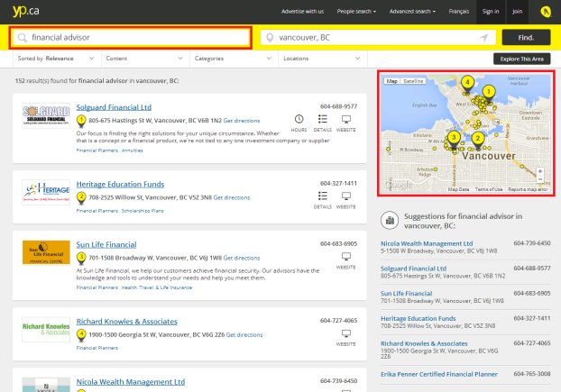Open the Sorted by Relevance dropdown
Image resolution: width=561 pixels, height=392 pixels.
pyautogui.click(x=52, y=59)
